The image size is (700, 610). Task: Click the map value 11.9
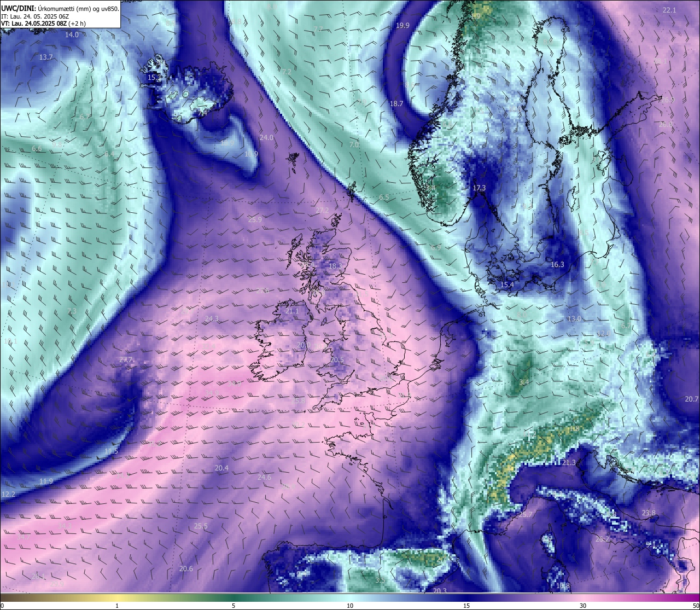point(46,481)
